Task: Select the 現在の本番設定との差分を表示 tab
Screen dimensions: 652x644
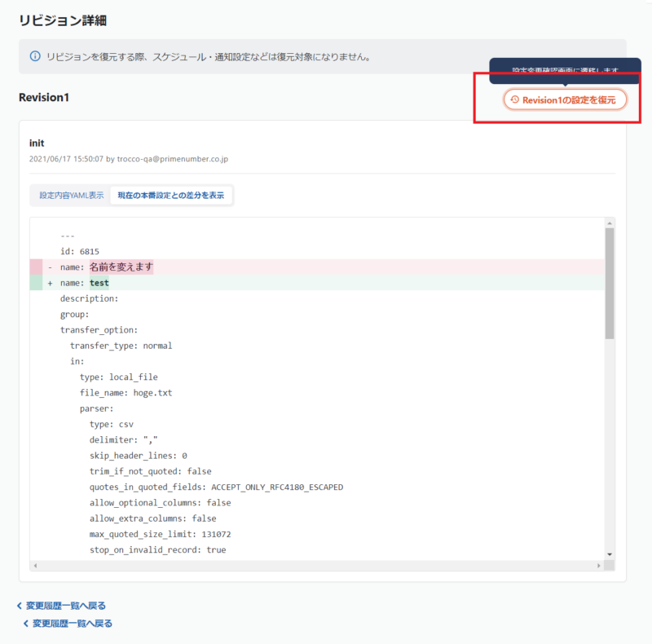Action: point(171,196)
